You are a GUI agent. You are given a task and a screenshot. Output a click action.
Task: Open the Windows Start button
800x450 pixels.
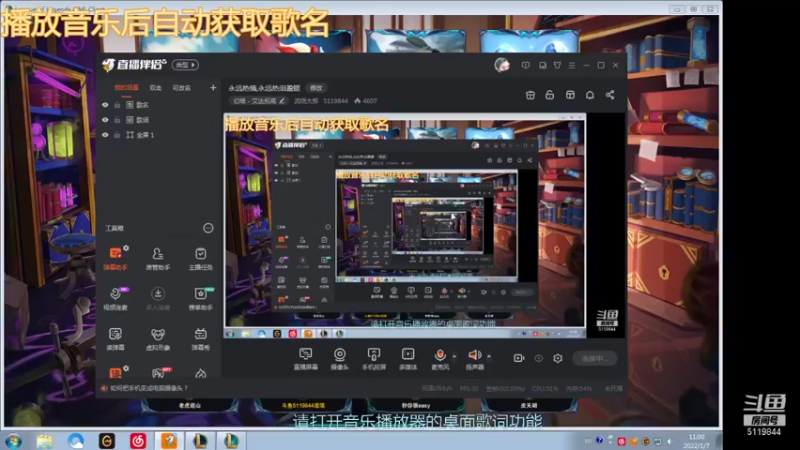click(x=13, y=441)
